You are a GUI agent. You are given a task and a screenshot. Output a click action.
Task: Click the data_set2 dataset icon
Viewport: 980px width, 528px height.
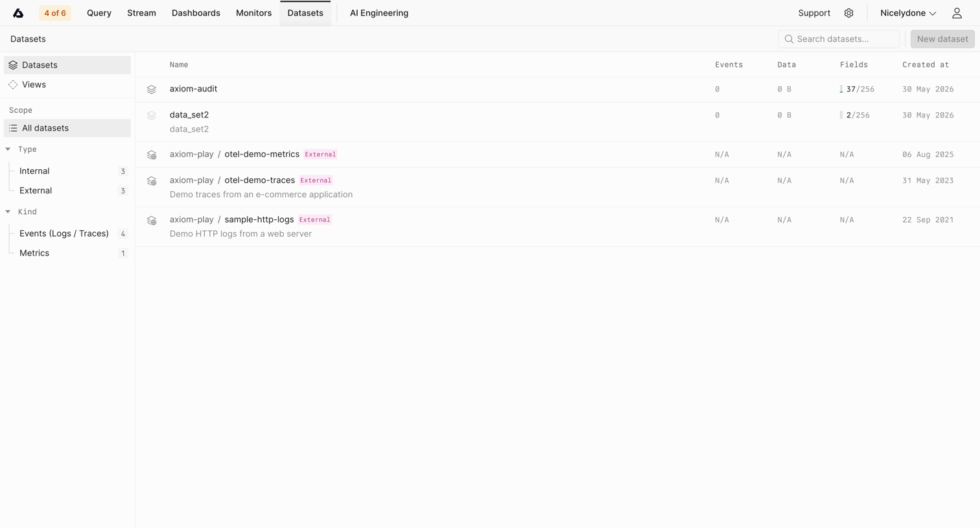point(152,115)
